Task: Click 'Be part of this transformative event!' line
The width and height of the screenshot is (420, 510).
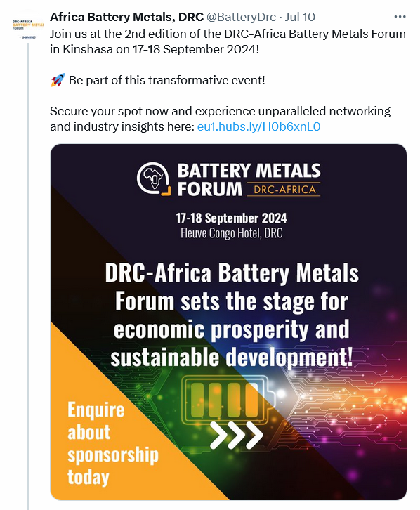Action: point(166,80)
